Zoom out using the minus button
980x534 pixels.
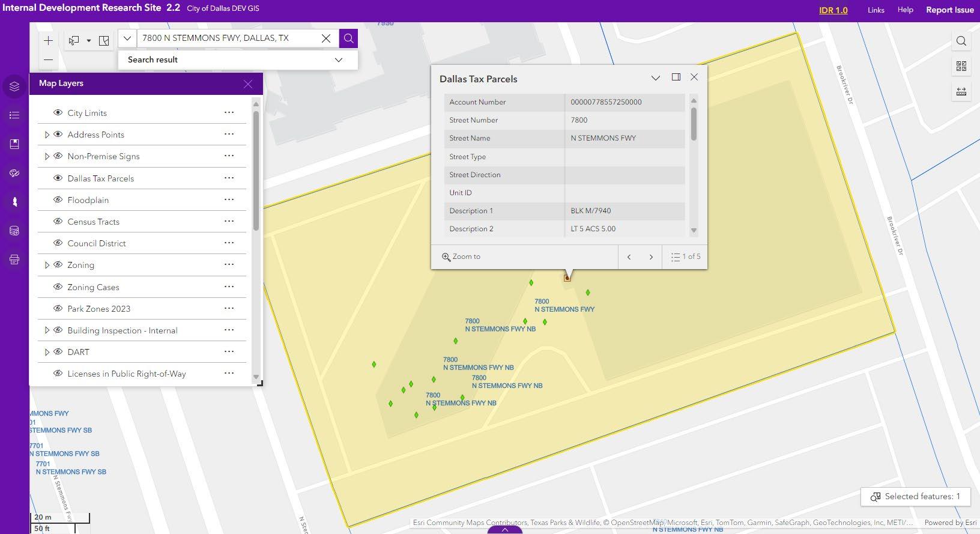[x=49, y=60]
